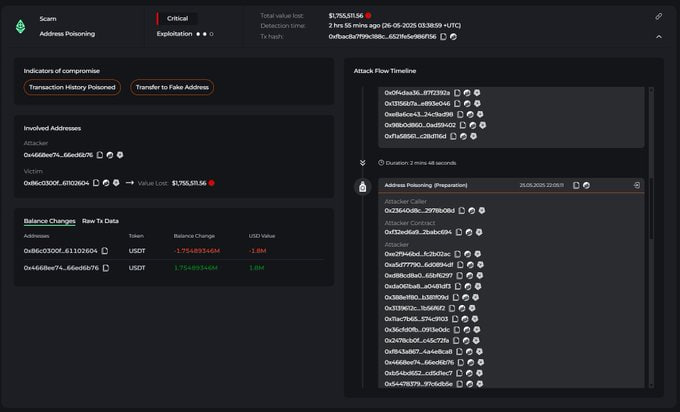Click the Address Poisoning step marker icon

(363, 187)
